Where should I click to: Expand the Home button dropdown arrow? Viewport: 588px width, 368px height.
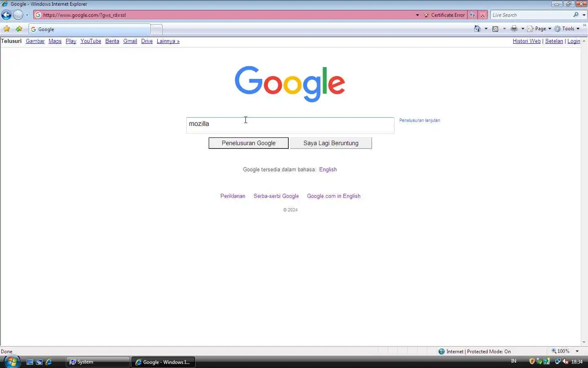tap(486, 29)
